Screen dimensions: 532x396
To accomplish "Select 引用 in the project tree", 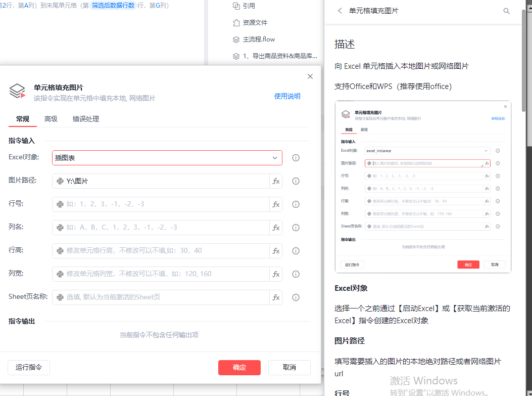I will 249,6.
